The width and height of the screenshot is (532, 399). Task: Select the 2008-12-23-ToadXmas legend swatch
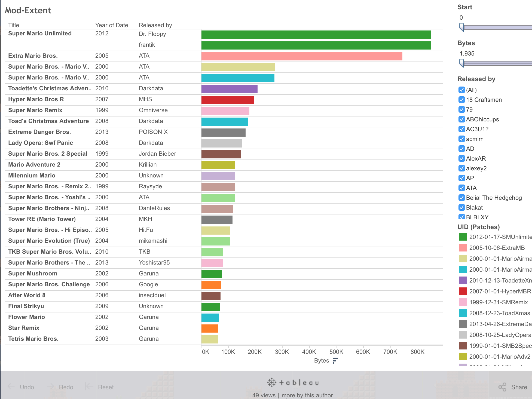(x=463, y=313)
